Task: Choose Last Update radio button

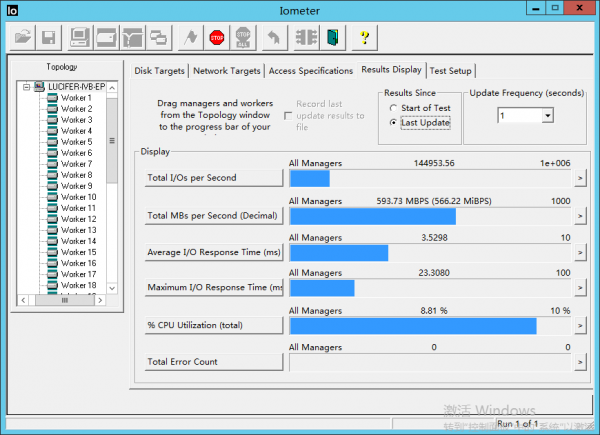Action: tap(393, 122)
